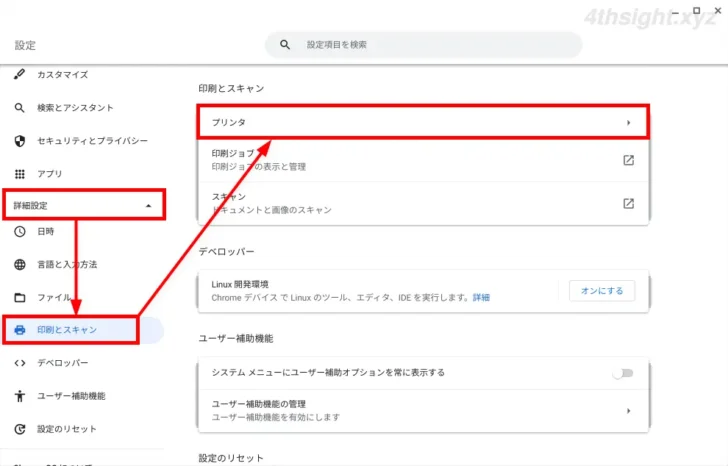Click the globe icon for 言語と入力方法
Viewport: 728px width, 466px height.
[20, 264]
